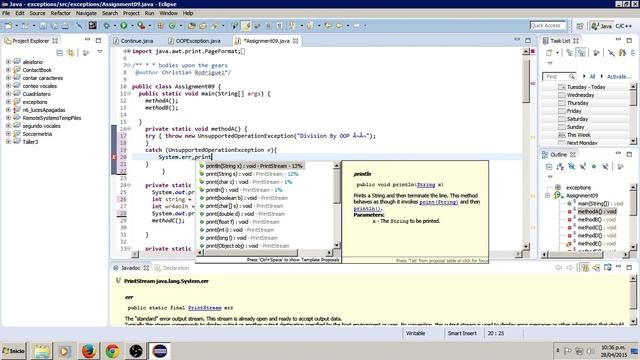Toggle Categorized view in Task List
The image size is (640, 360).
(570, 53)
